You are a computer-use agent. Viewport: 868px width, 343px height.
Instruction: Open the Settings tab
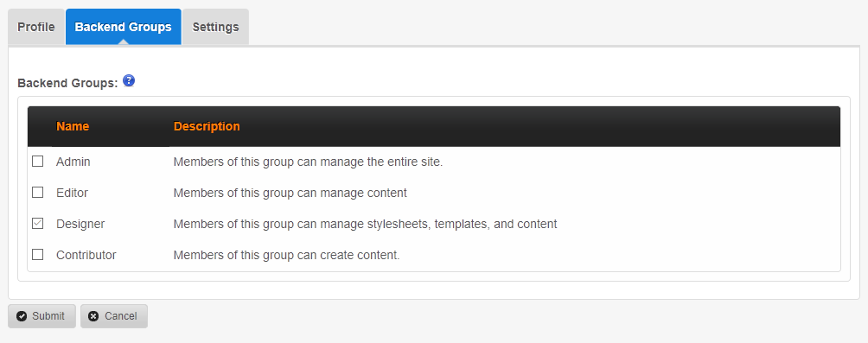coord(215,27)
